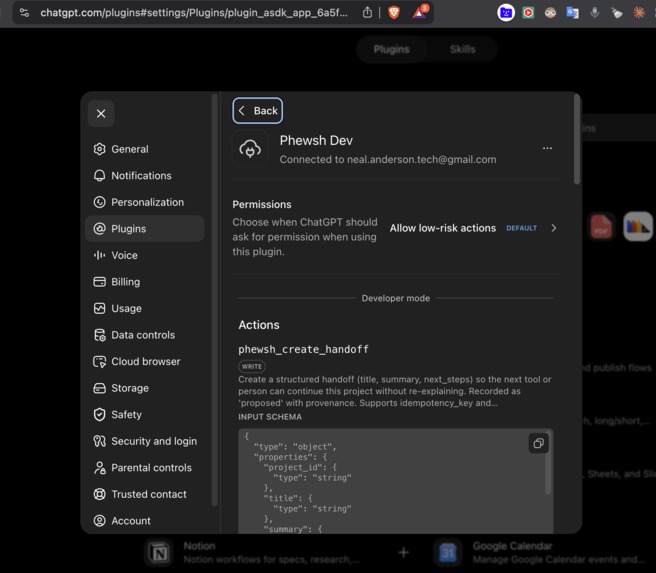Click the Account profile icon

pyautogui.click(x=100, y=521)
